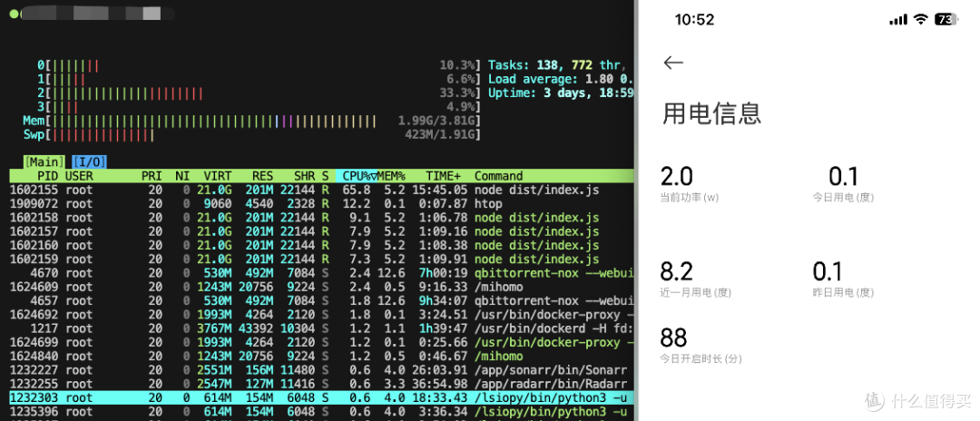Viewport: 980px width, 421px height.
Task: Click the Mem usage meter bar
Action: [252, 121]
